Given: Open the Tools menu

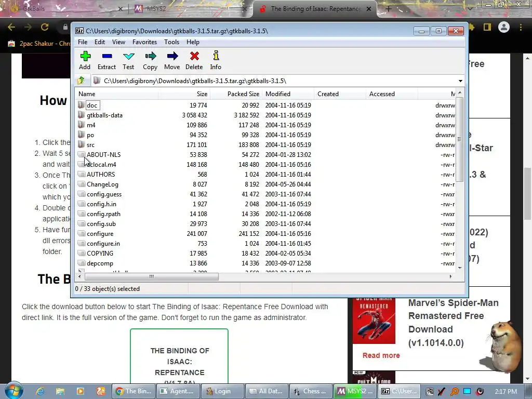Looking at the screenshot, I should coord(171,42).
